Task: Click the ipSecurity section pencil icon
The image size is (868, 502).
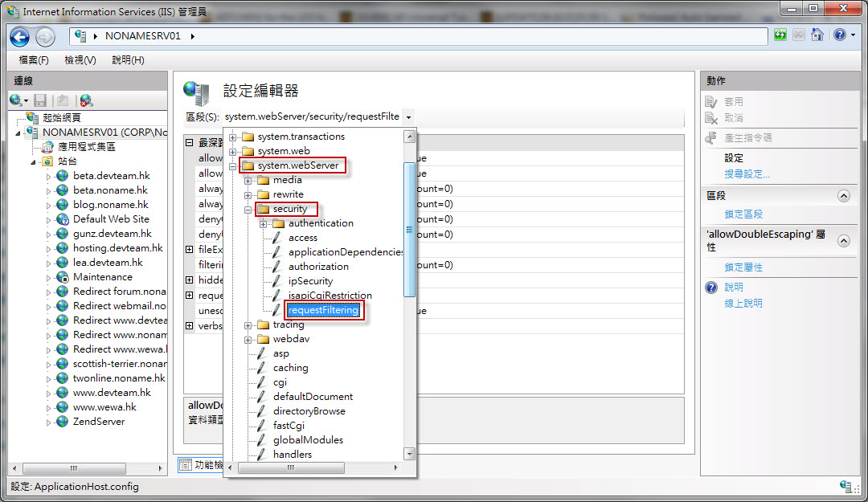Action: (x=276, y=280)
